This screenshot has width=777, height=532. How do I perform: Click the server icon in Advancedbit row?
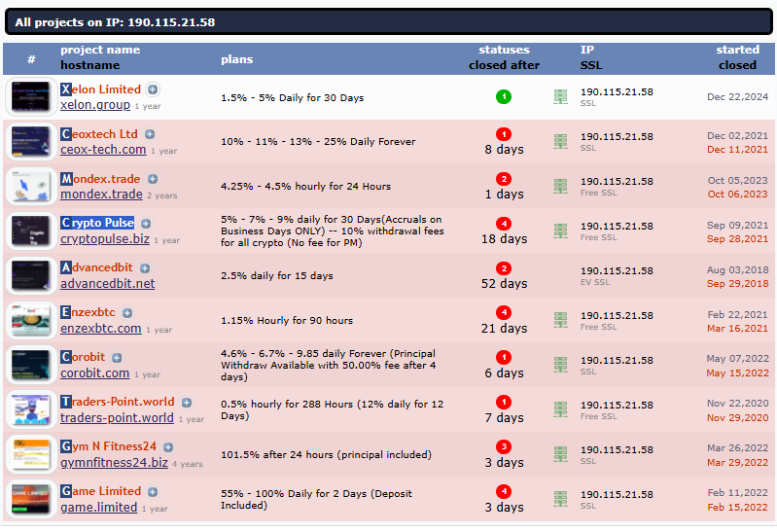tap(560, 276)
